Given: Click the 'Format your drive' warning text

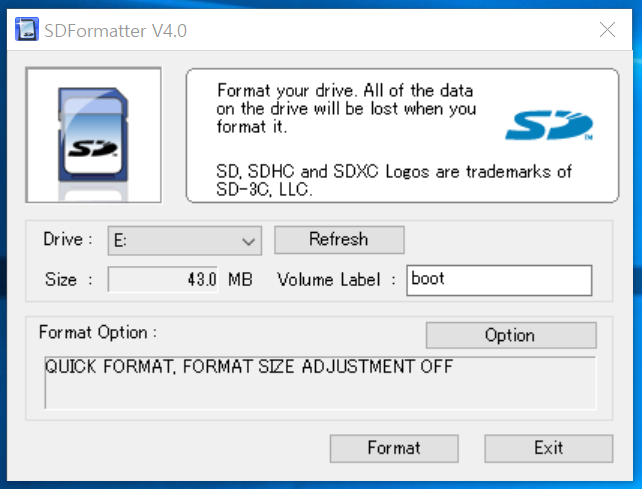Looking at the screenshot, I should pos(346,109).
